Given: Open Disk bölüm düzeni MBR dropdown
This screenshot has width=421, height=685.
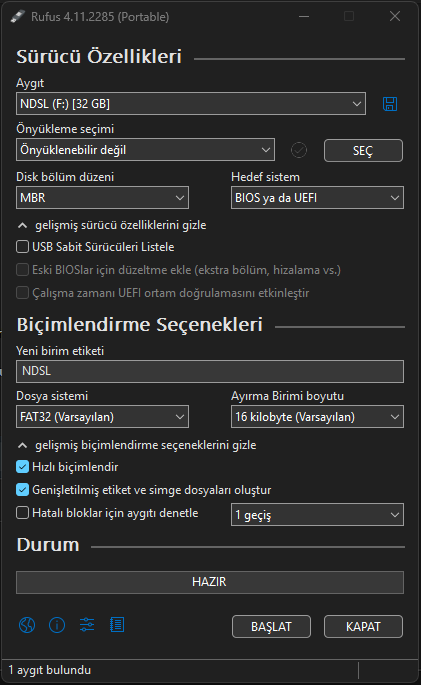Looking at the screenshot, I should (x=103, y=198).
